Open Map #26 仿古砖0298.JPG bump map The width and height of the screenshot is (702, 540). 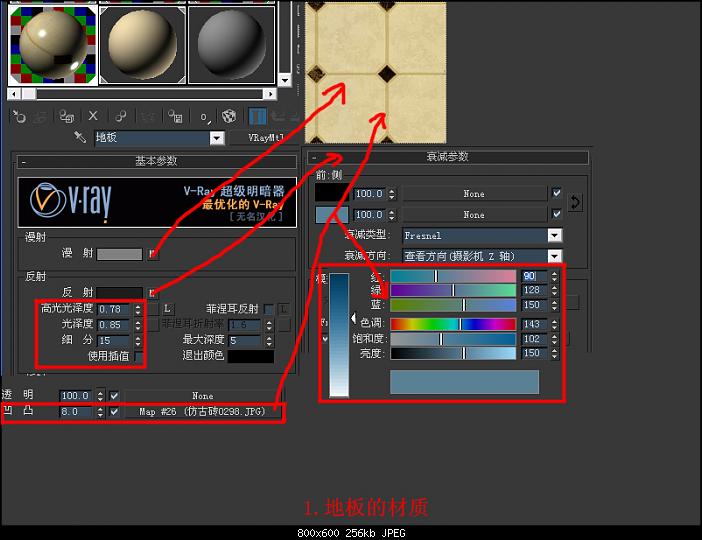(x=202, y=411)
